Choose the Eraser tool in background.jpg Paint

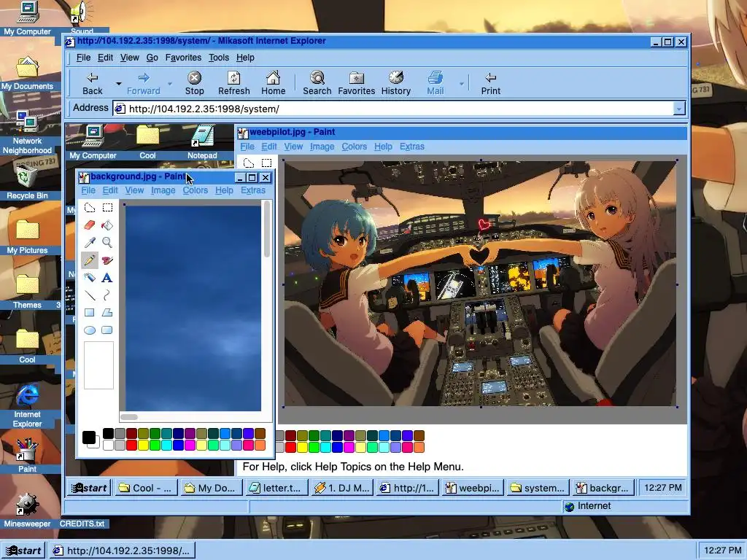(90, 225)
